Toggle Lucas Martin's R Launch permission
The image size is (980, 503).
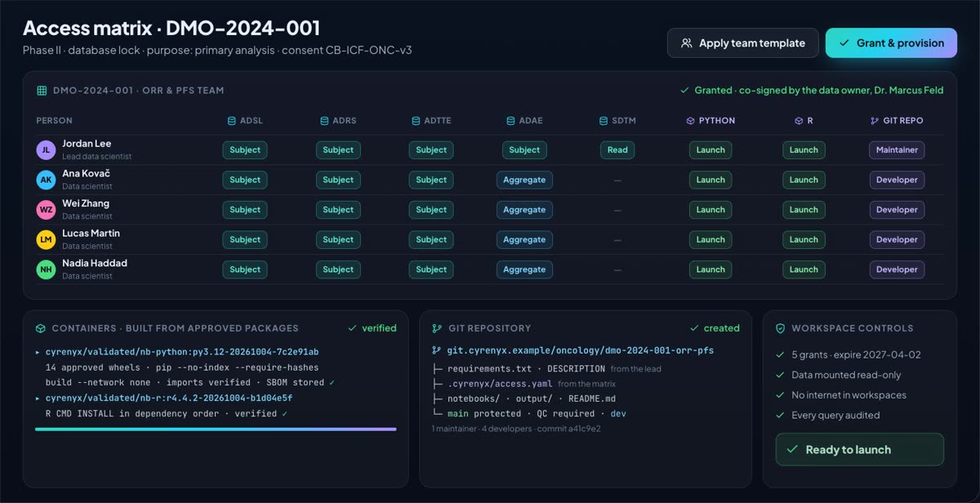click(x=804, y=240)
